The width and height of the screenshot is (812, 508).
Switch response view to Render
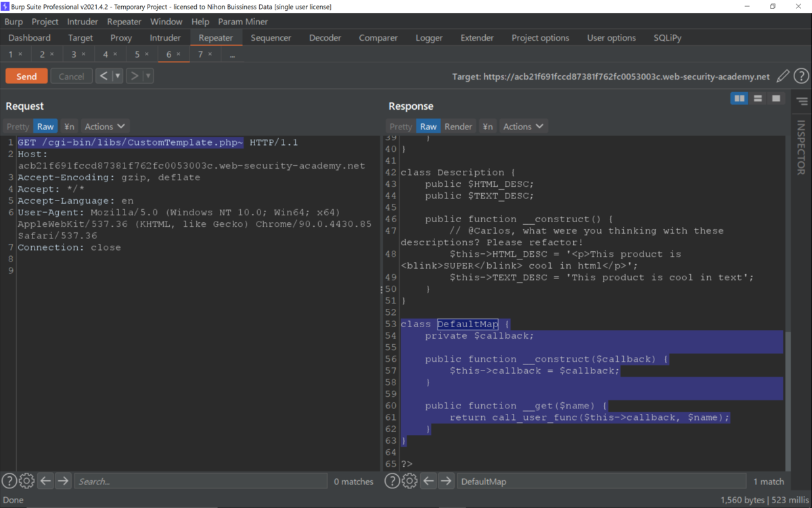(458, 127)
